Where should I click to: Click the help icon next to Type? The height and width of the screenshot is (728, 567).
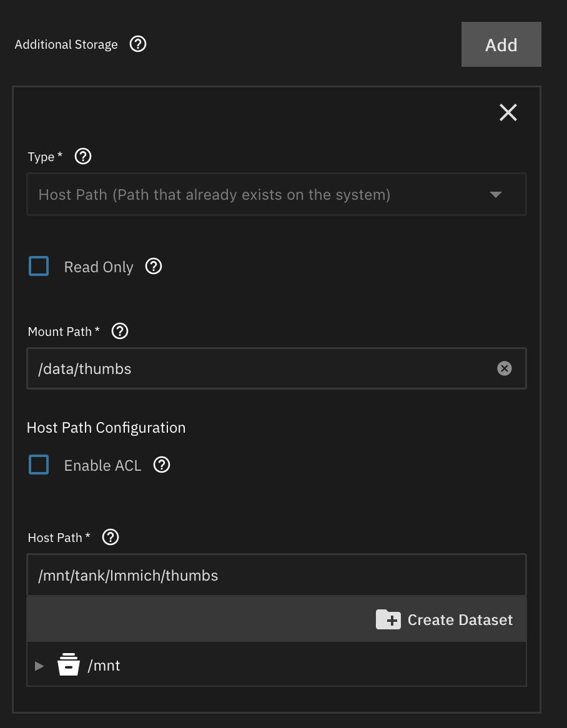83,156
